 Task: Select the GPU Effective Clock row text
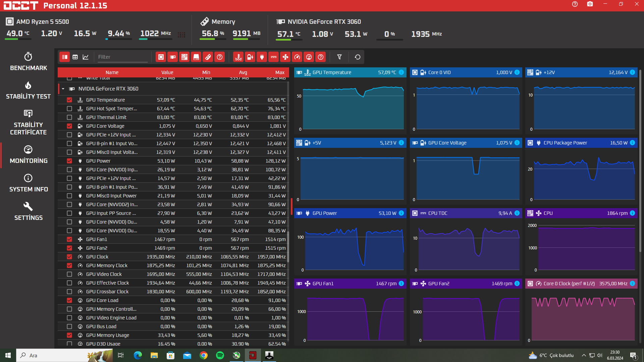click(108, 283)
